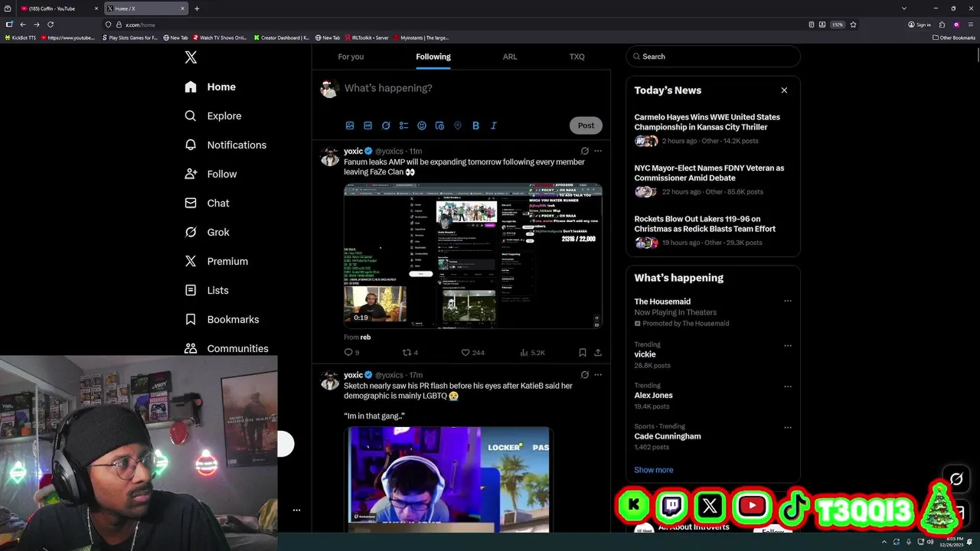Screen dimensions: 980x551
Task: Schedule the post with calendar icon
Action: tap(439, 126)
